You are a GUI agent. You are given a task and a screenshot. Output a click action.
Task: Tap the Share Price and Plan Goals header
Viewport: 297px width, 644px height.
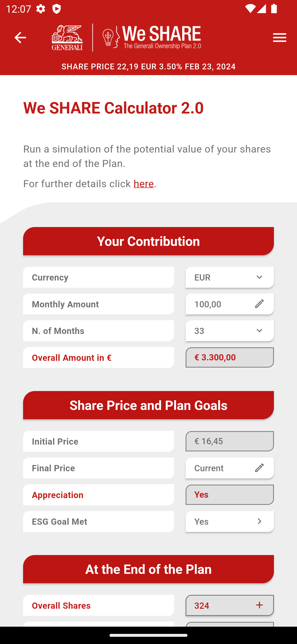148,405
